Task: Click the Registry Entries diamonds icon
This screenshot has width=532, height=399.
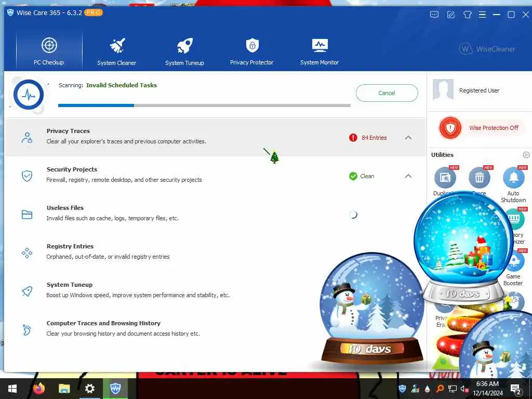Action: point(27,253)
